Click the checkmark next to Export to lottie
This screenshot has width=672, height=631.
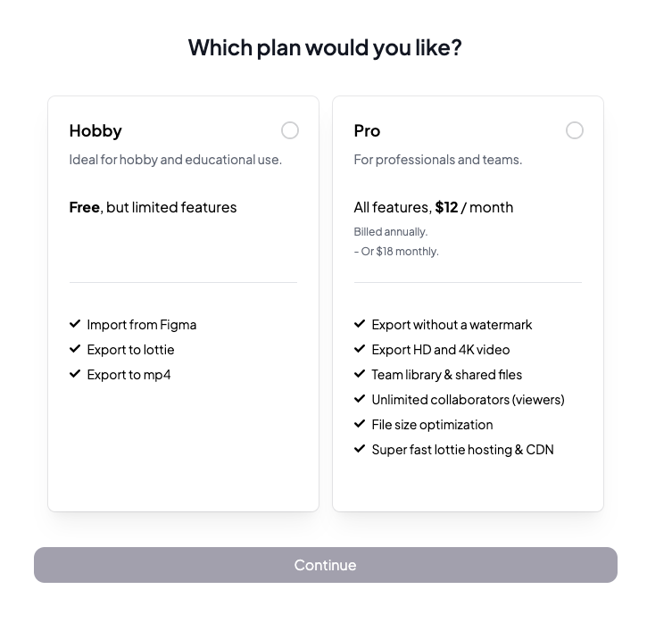point(75,349)
